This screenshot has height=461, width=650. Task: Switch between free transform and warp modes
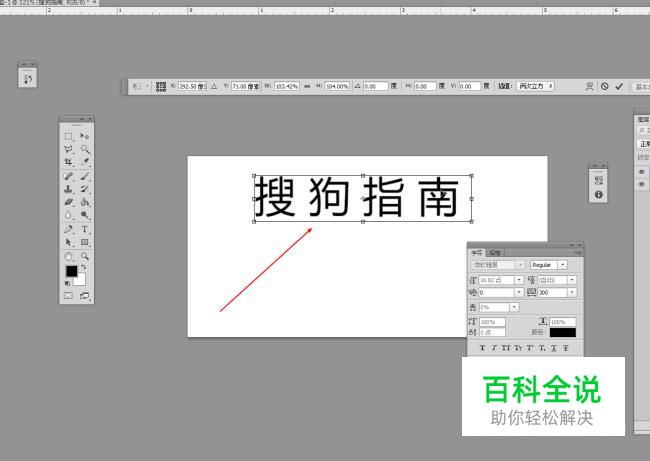point(589,86)
